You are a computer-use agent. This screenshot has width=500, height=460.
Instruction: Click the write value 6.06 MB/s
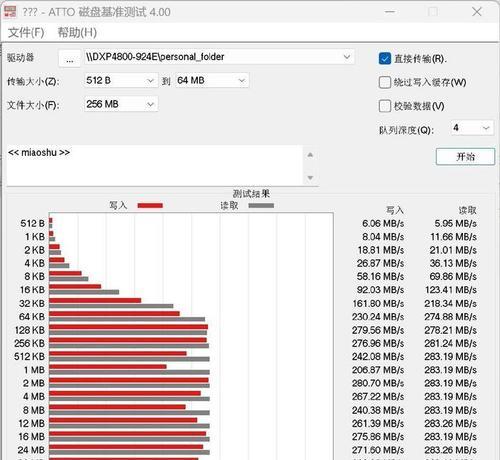[383, 223]
